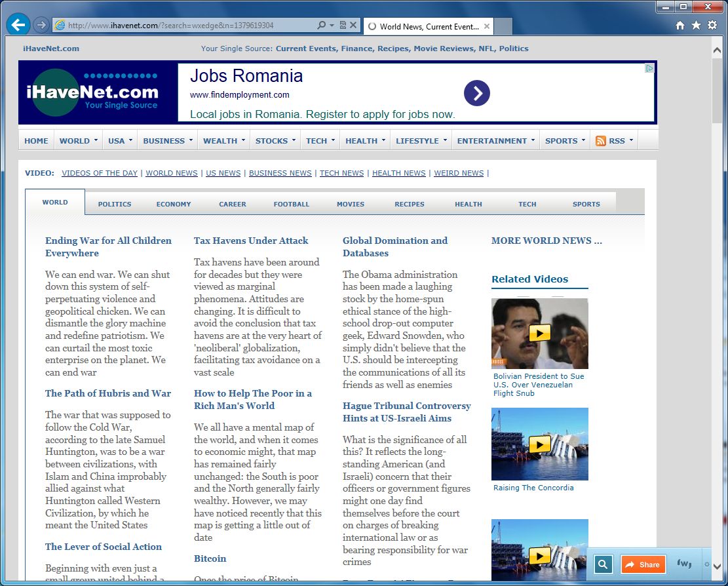Open WEIRD NEWS video link
728x586 pixels.
[x=459, y=173]
